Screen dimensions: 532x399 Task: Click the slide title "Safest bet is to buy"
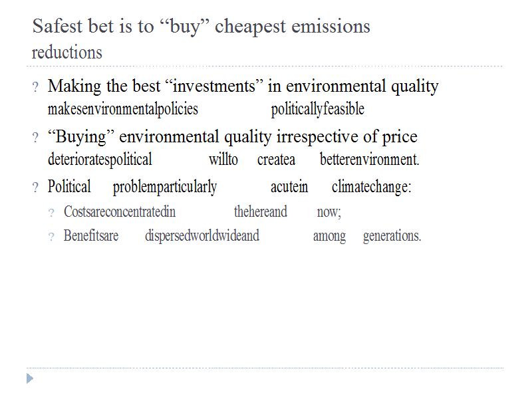pyautogui.click(x=201, y=27)
